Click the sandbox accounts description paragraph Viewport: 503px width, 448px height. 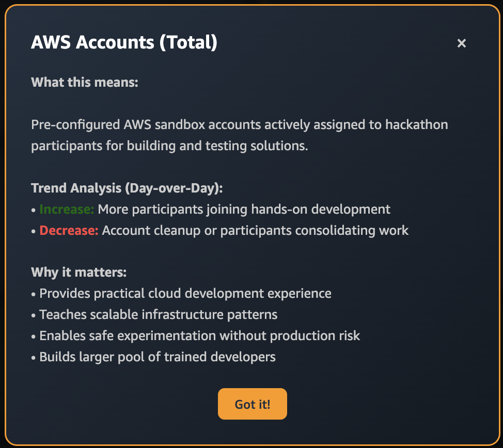coord(240,135)
